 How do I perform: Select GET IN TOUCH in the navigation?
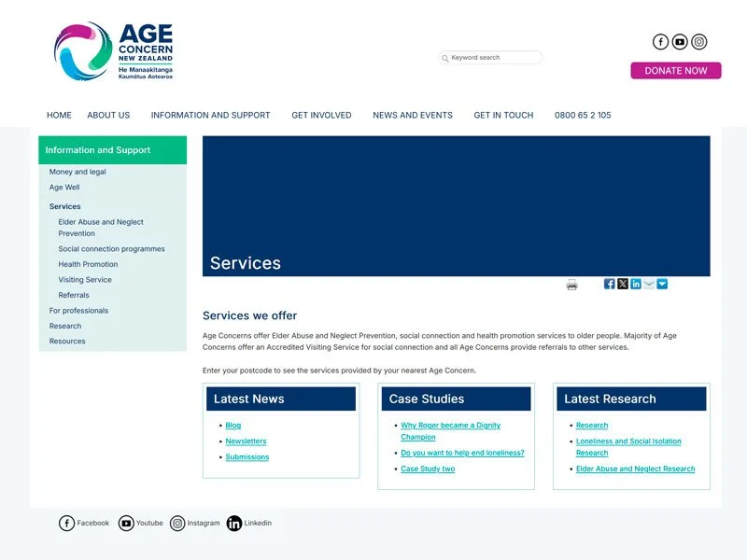[x=502, y=115]
